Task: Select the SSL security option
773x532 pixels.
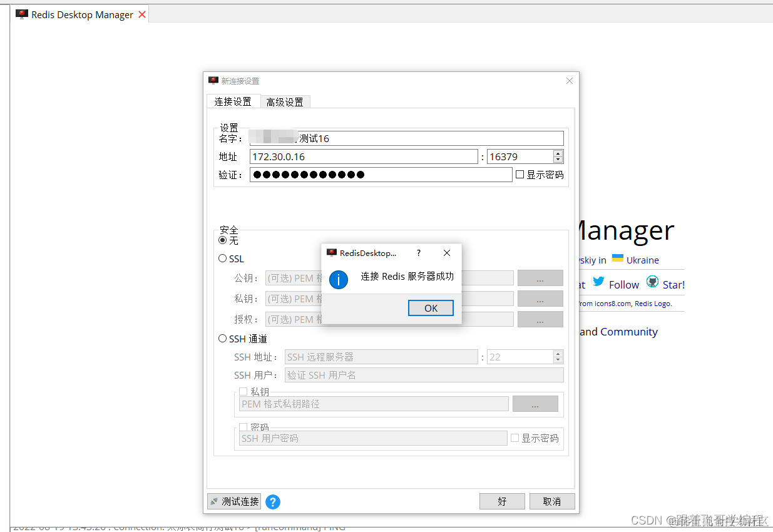Action: point(222,258)
